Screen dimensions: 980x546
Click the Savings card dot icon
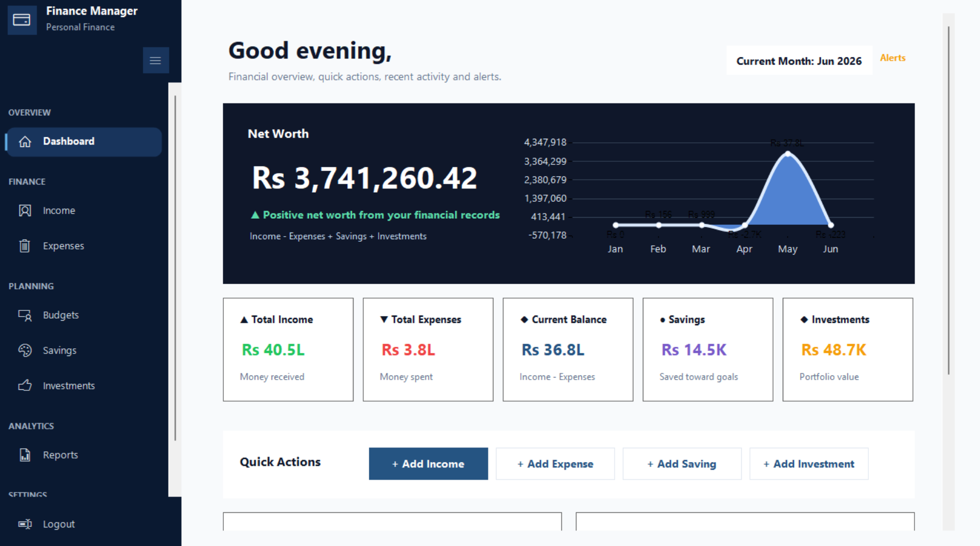click(663, 320)
